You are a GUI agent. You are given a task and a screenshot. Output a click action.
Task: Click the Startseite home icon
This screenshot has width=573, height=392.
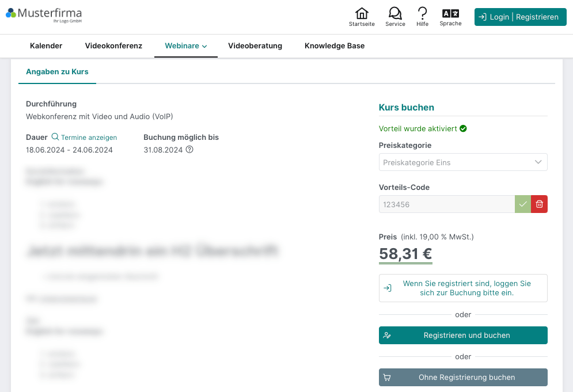[362, 12]
